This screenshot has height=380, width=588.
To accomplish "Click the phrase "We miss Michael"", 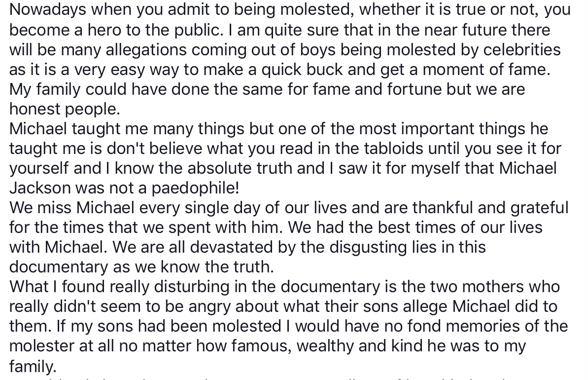I will 72,208.
